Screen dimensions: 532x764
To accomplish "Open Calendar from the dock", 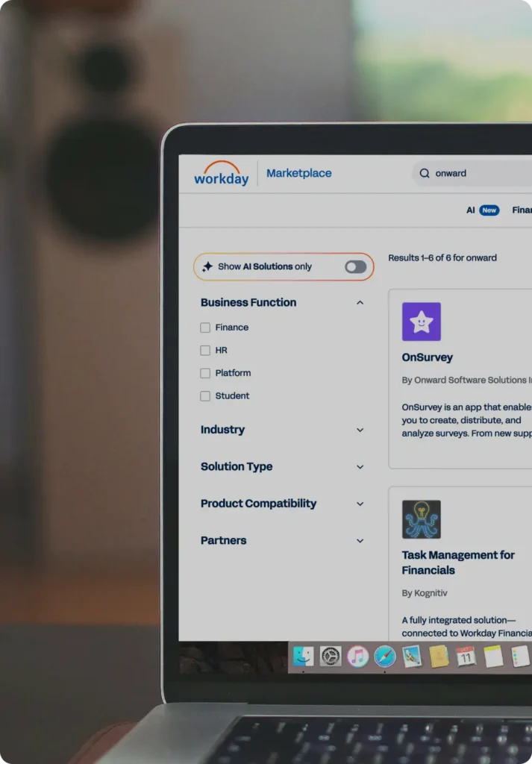I will point(466,656).
